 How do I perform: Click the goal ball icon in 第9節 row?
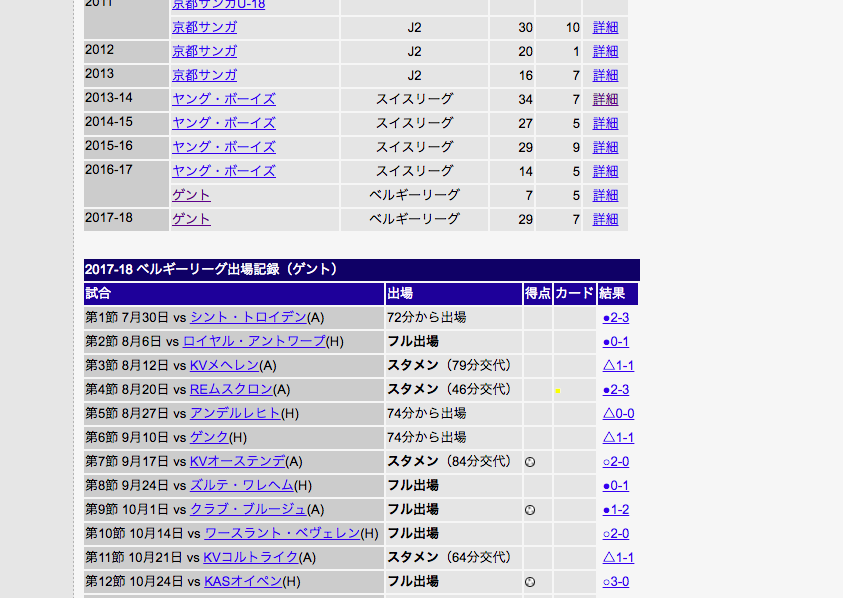click(x=530, y=510)
